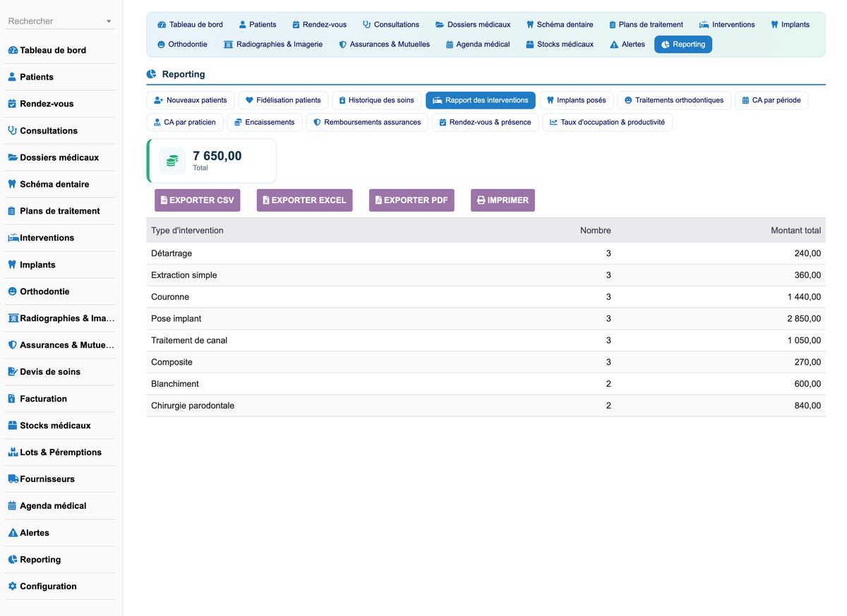Open Patients in top navigation
The image size is (847, 616).
point(258,24)
